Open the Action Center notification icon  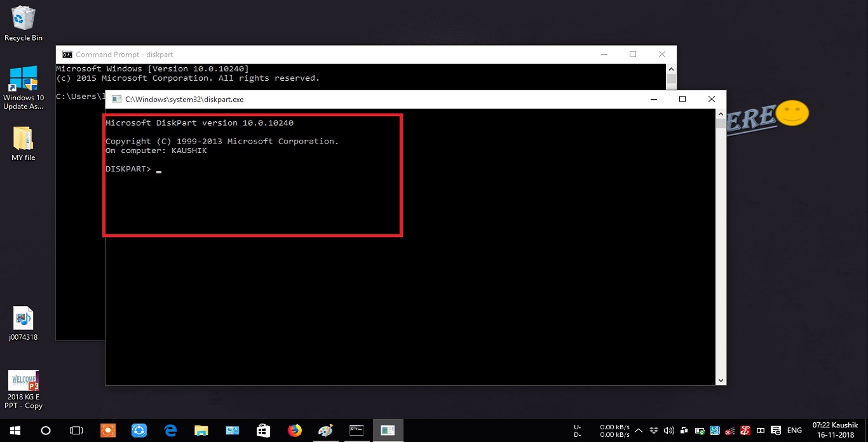pyautogui.click(x=776, y=431)
